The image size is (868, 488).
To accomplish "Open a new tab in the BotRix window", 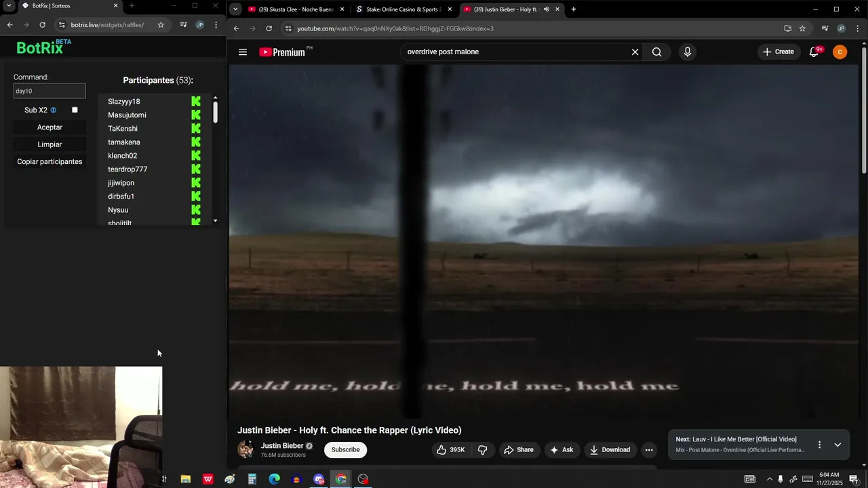I will 132,5.
